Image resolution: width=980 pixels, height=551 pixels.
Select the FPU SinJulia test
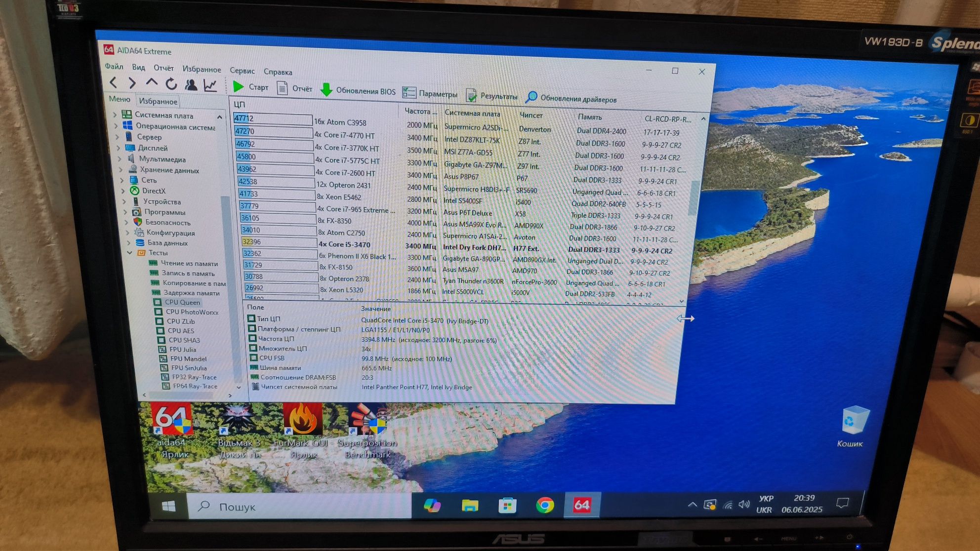click(189, 368)
